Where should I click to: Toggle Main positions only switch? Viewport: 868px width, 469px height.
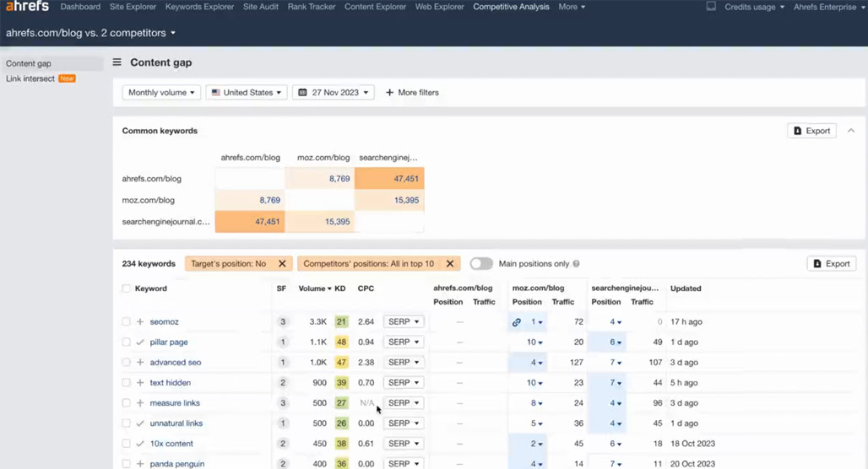(481, 264)
